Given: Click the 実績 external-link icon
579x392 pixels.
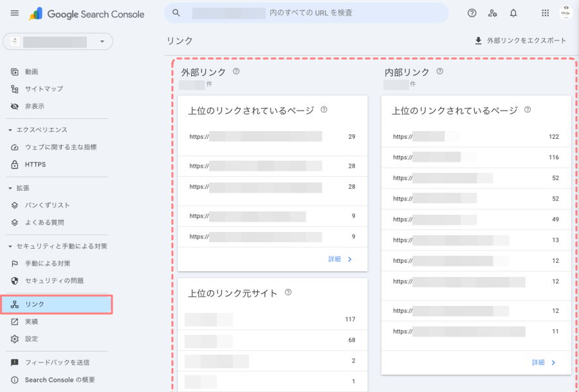Looking at the screenshot, I should coord(14,321).
